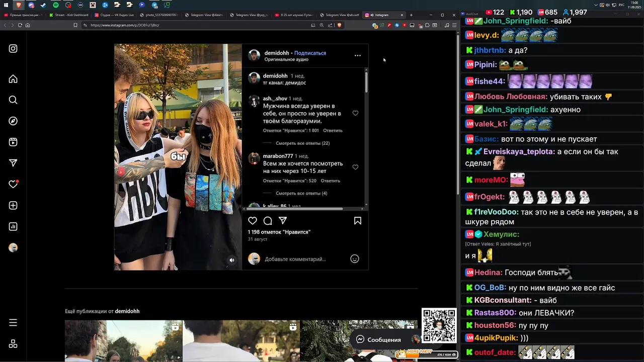Viewport: 644px width, 362px height.
Task: Switch to 'Я 25 лет изучаю Путина' tab
Action: [295, 15]
